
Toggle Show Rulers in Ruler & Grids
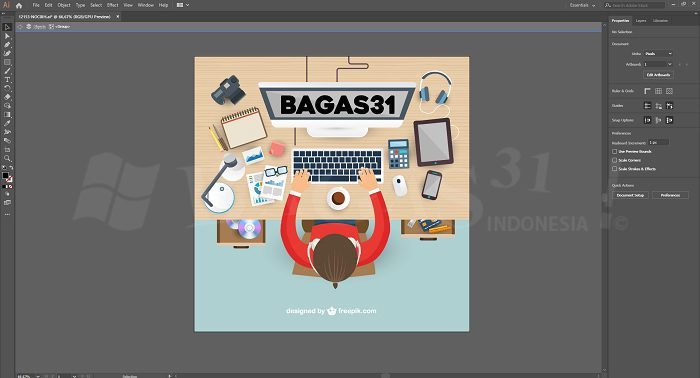tap(647, 91)
